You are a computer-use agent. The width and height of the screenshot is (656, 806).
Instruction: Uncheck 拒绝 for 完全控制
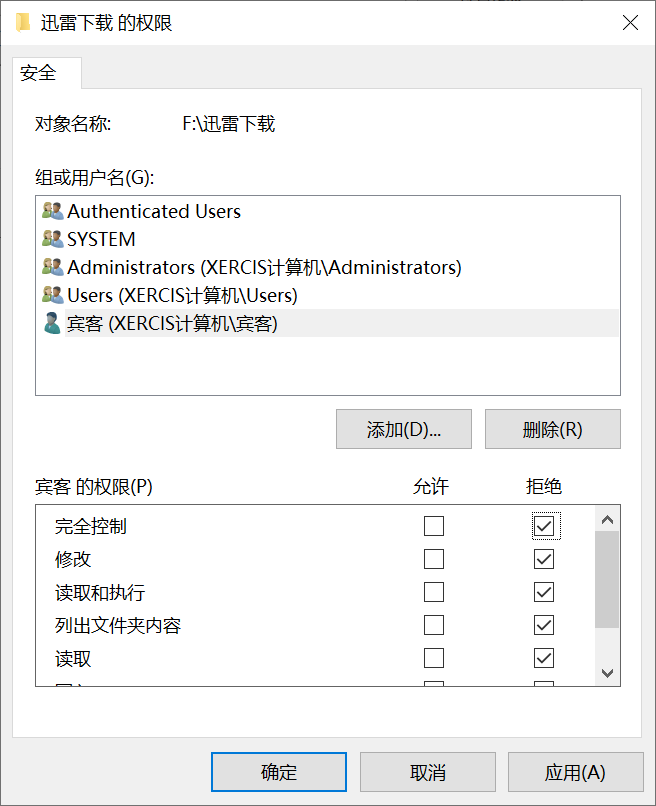543,525
